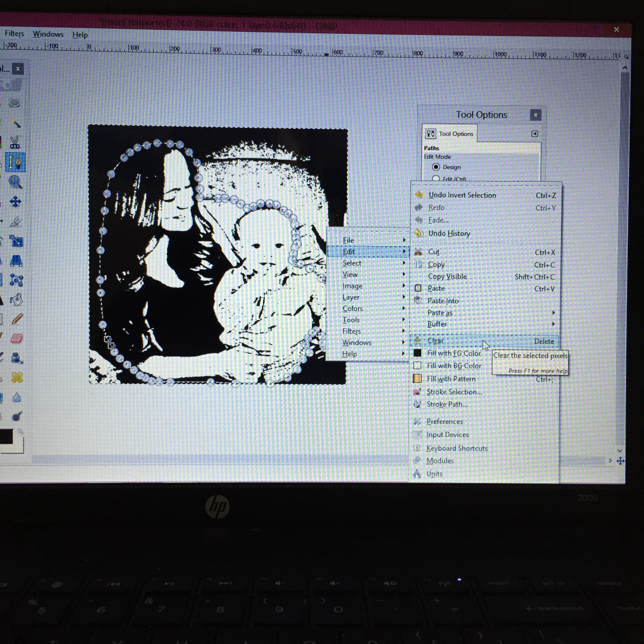Choose Copy from the Edit menu

click(485, 264)
